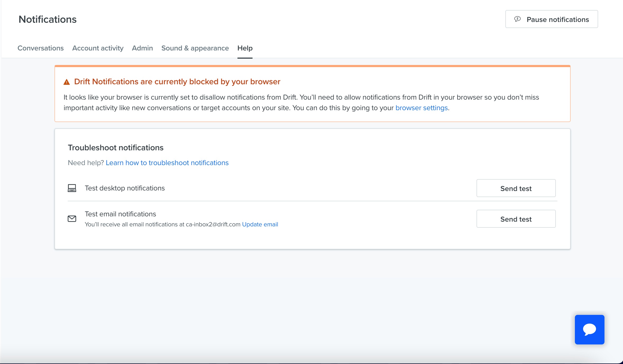The height and width of the screenshot is (364, 623).
Task: Send test for desktop notifications
Action: pyautogui.click(x=516, y=188)
